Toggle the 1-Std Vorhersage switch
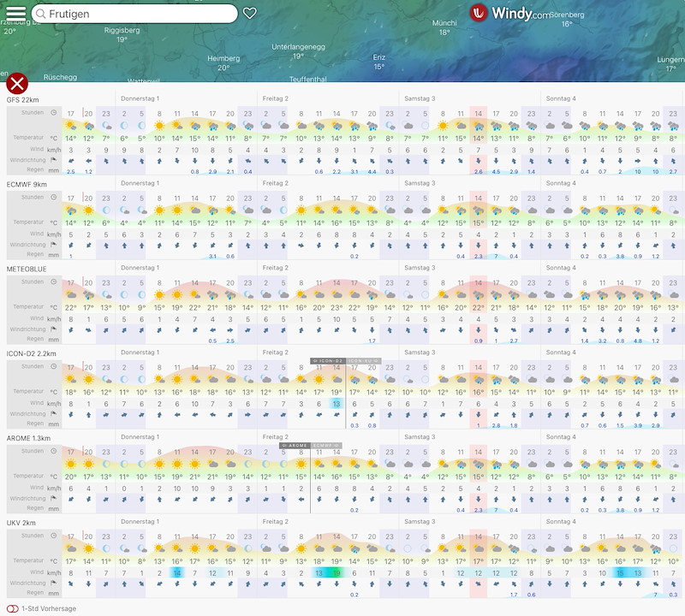This screenshot has width=685, height=616. [12, 608]
